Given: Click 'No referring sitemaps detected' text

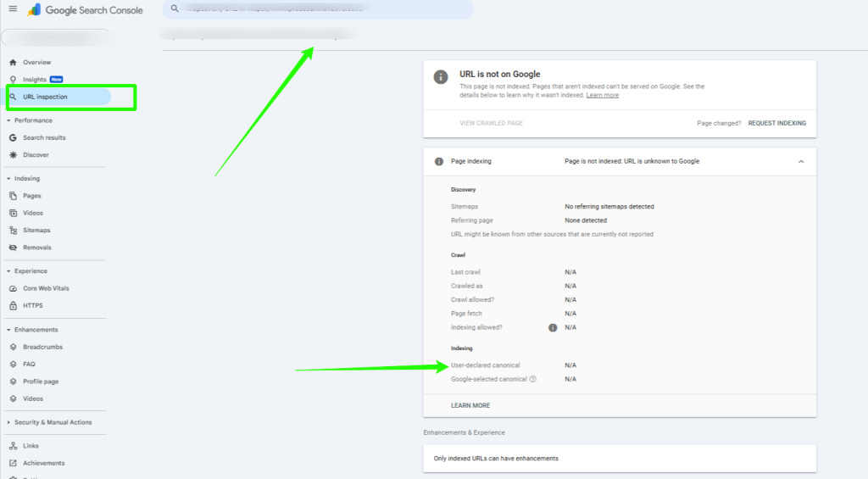Looking at the screenshot, I should tap(609, 207).
